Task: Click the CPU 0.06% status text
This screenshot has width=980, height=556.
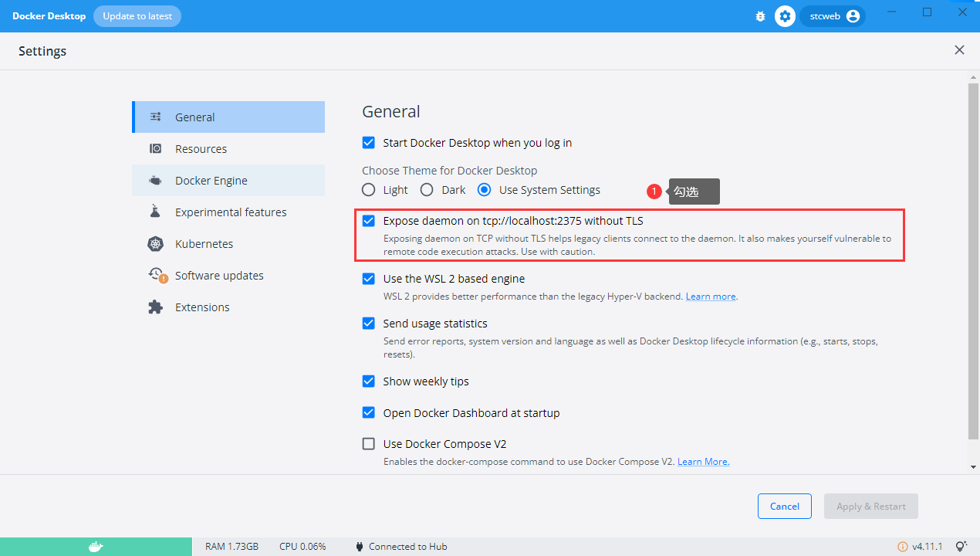Action: point(302,547)
